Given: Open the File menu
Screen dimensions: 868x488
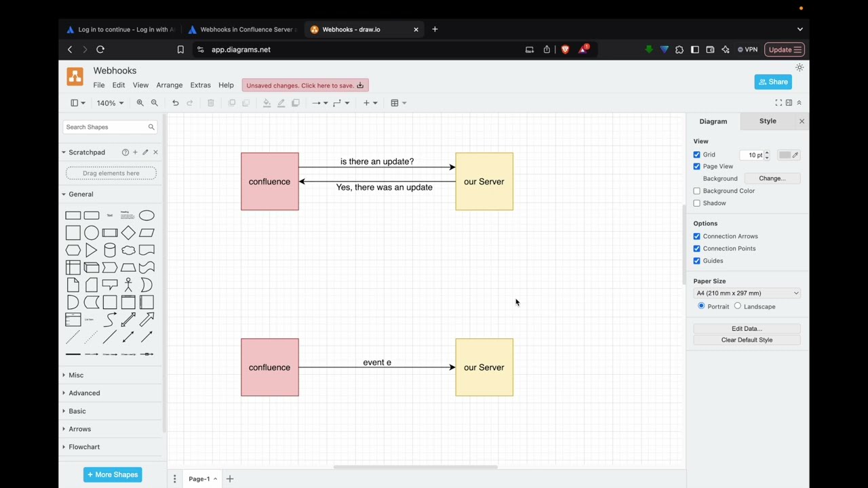Looking at the screenshot, I should [x=99, y=85].
